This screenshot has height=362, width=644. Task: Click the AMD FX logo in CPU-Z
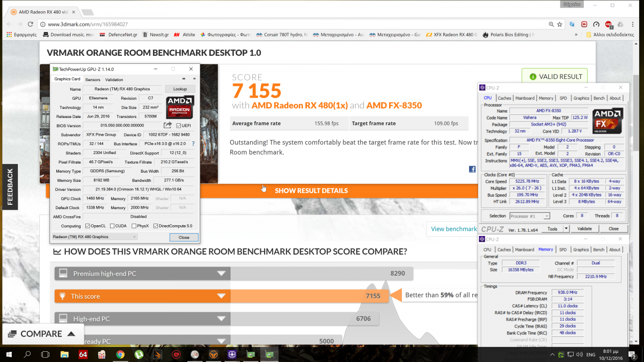tap(608, 121)
